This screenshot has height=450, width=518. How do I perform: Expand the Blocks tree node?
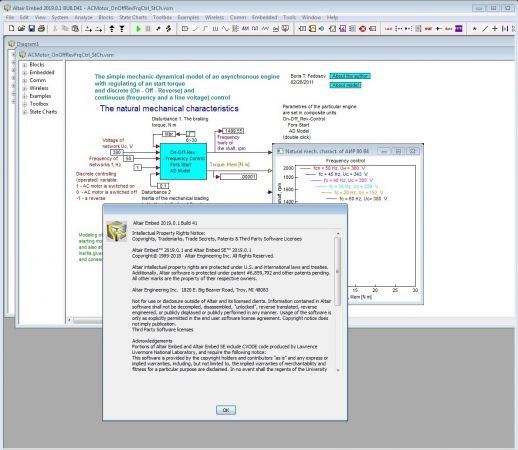(25, 65)
